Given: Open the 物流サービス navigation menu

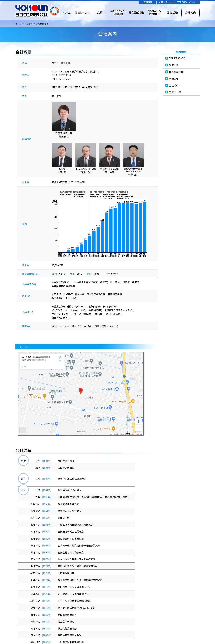Looking at the screenshot, I should pyautogui.click(x=82, y=13).
